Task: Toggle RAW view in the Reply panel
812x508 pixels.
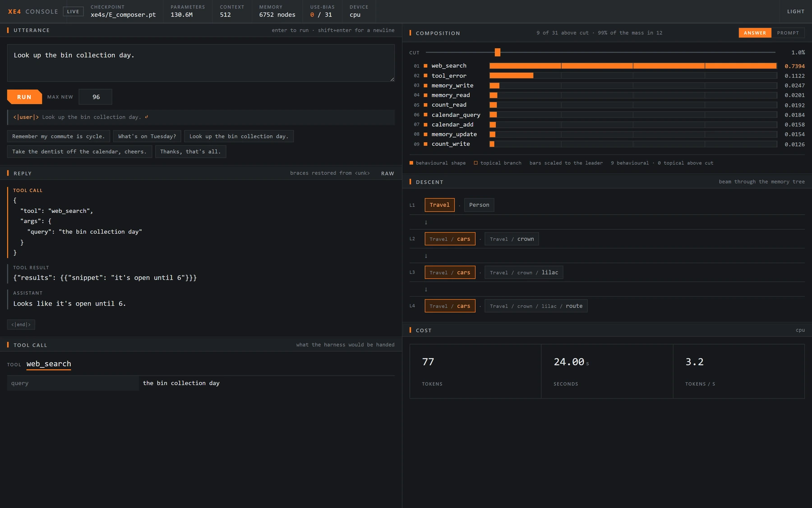Action: (x=388, y=173)
